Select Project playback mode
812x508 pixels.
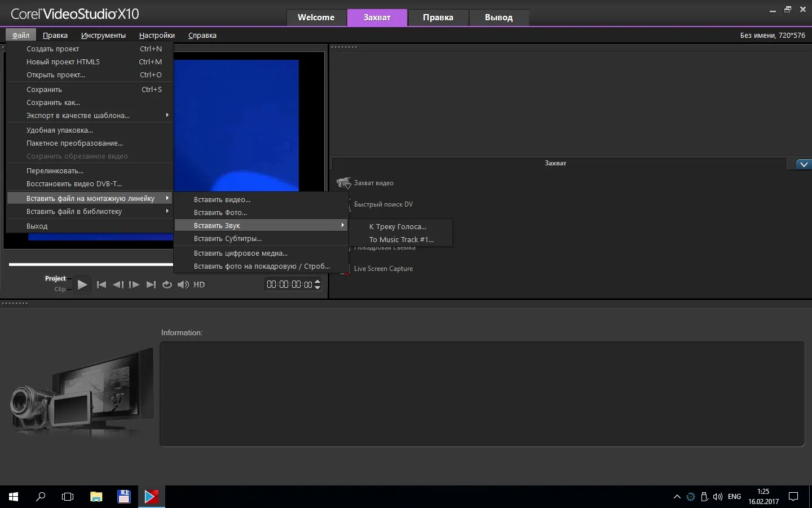point(55,278)
